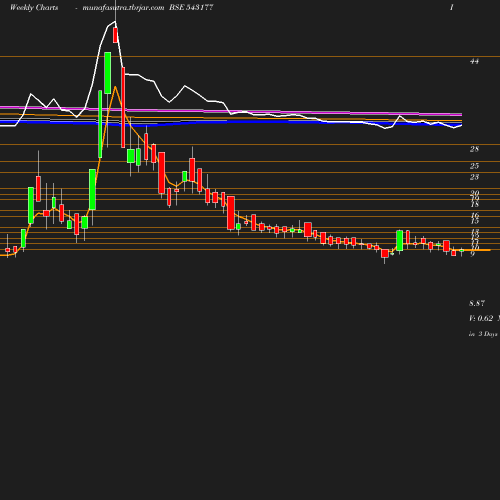
Task: Click the 'Weekly Charts' title text
Action: pyautogui.click(x=34, y=7)
